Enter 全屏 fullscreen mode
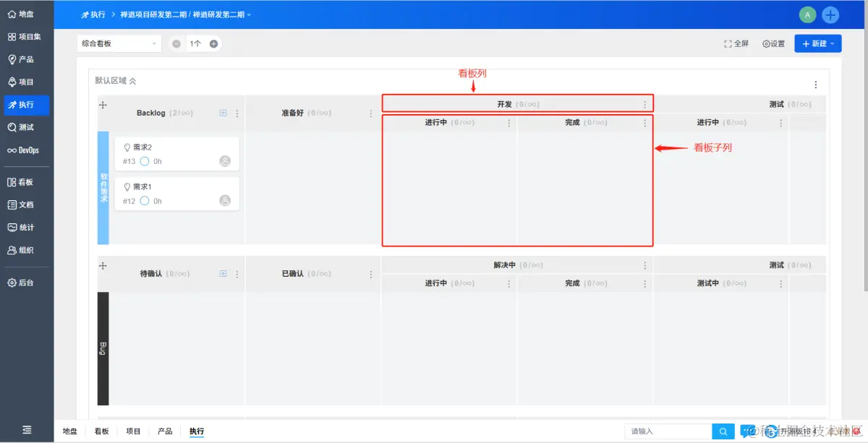868x443 pixels. click(736, 43)
